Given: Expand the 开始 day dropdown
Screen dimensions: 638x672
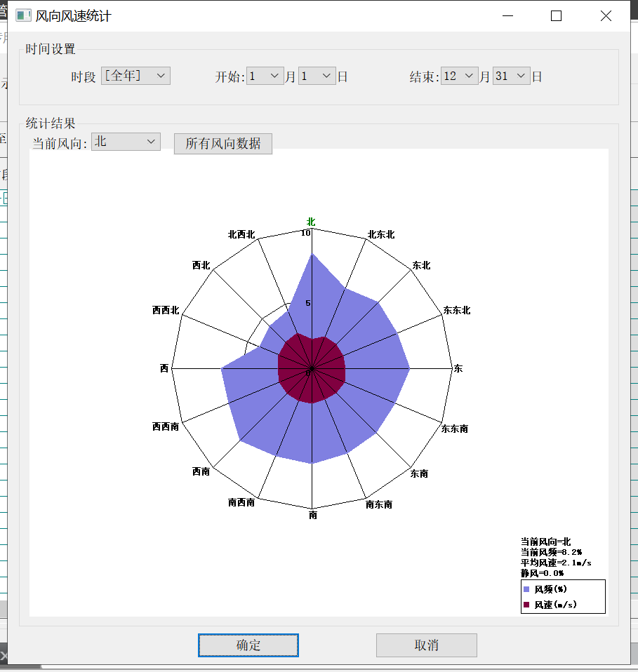Looking at the screenshot, I should coord(317,76).
